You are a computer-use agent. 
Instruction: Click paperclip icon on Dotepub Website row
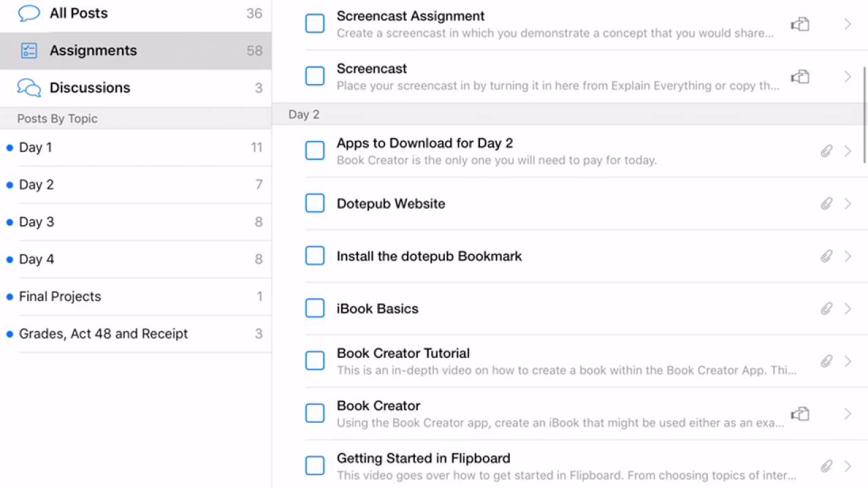[x=826, y=203]
